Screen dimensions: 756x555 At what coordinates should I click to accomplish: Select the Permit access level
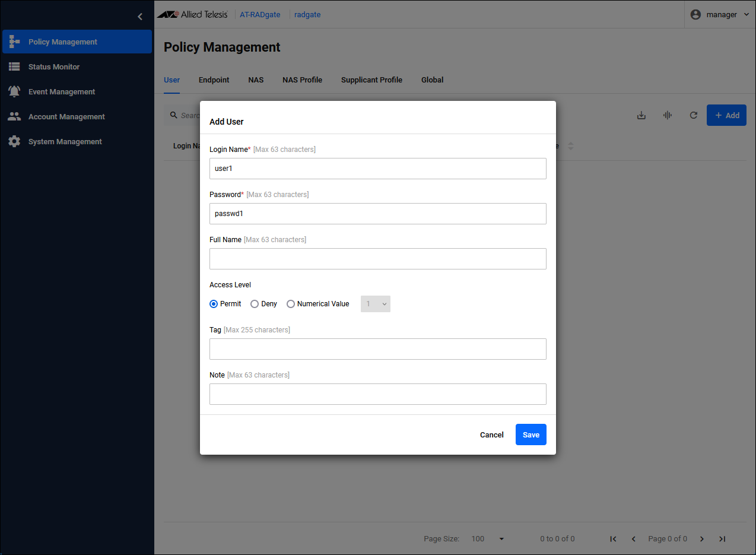[214, 304]
